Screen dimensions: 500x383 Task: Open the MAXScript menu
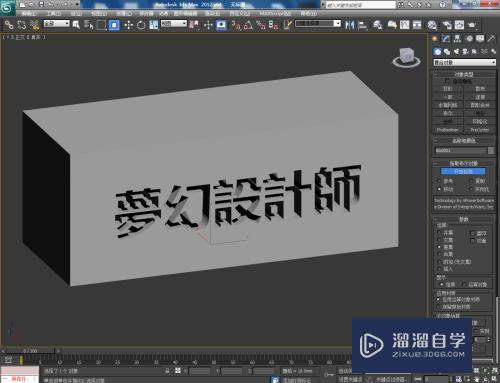275,13
